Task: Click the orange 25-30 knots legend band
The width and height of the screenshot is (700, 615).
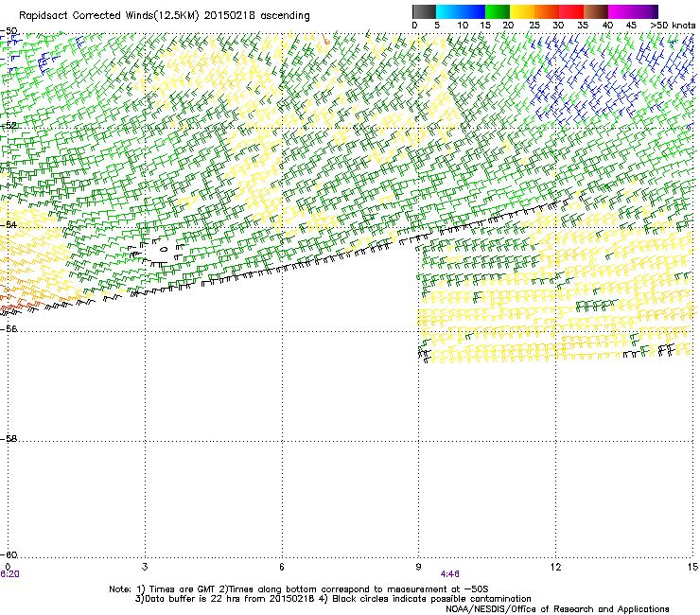Action: click(x=547, y=11)
